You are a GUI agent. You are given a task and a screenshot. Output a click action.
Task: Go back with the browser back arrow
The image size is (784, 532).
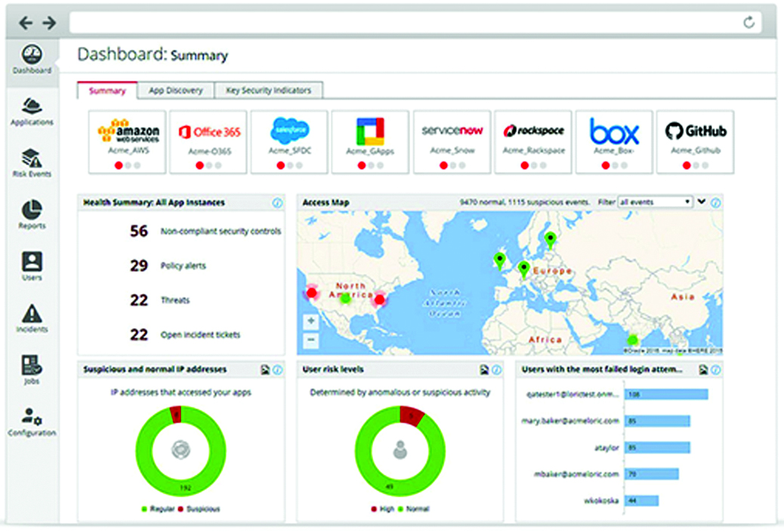pos(26,23)
